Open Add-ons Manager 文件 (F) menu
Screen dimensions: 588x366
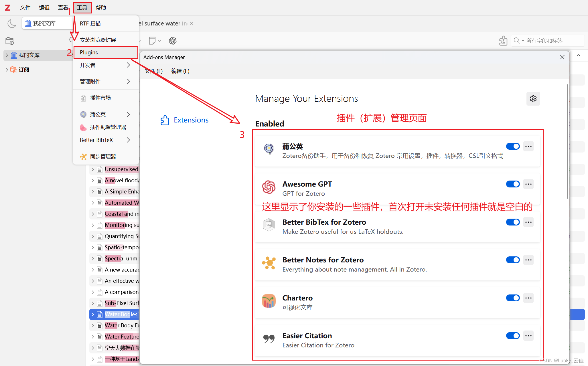153,71
